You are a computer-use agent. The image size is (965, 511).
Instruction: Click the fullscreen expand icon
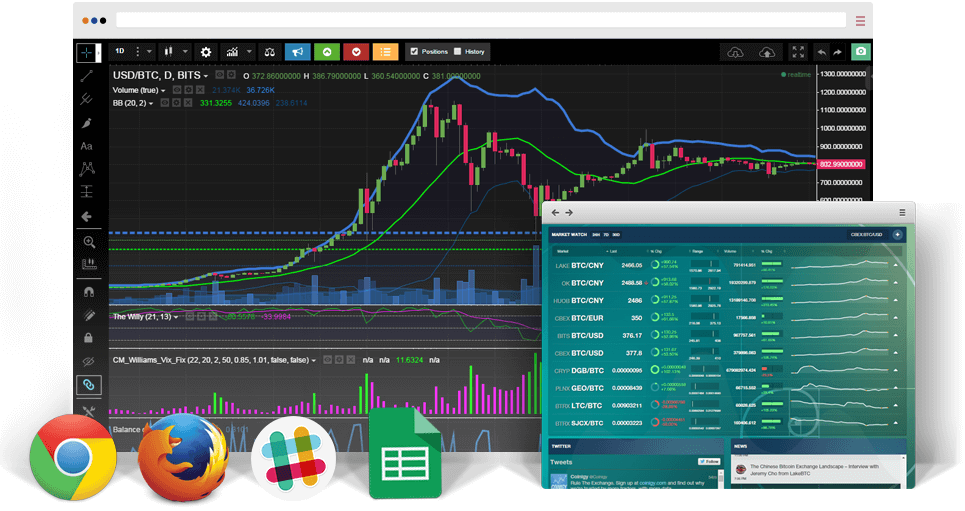[797, 52]
